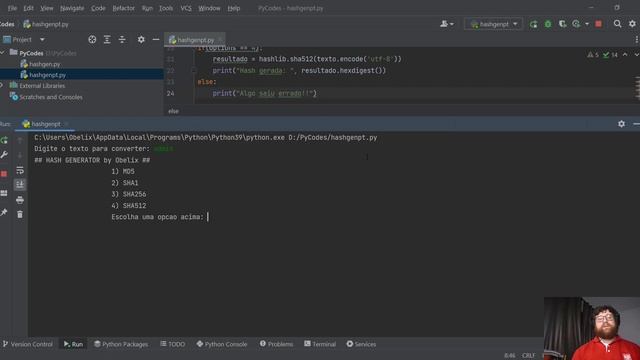Open IDE settings gear at top right

[x=632, y=24]
